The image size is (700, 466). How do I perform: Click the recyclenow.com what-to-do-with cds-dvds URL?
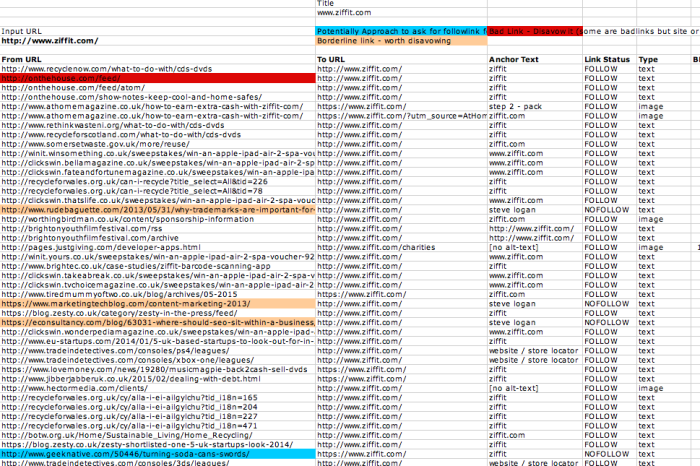click(158, 69)
